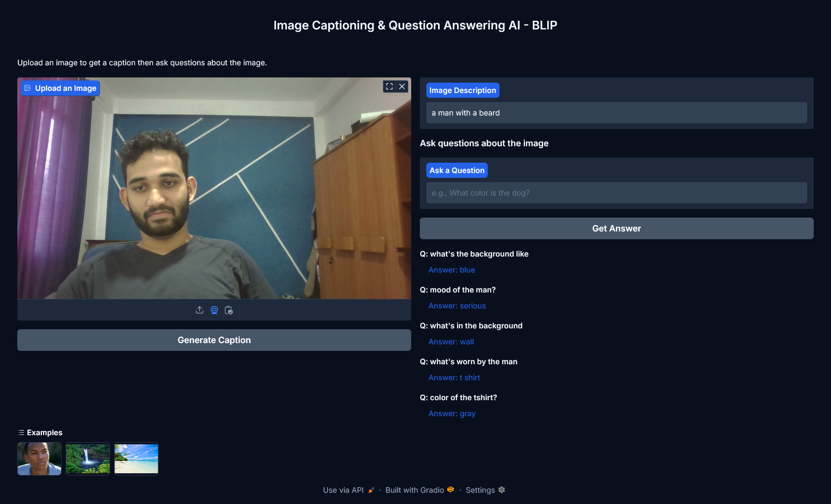831x504 pixels.
Task: Toggle fullscreen view of the uploaded image
Action: click(x=389, y=86)
